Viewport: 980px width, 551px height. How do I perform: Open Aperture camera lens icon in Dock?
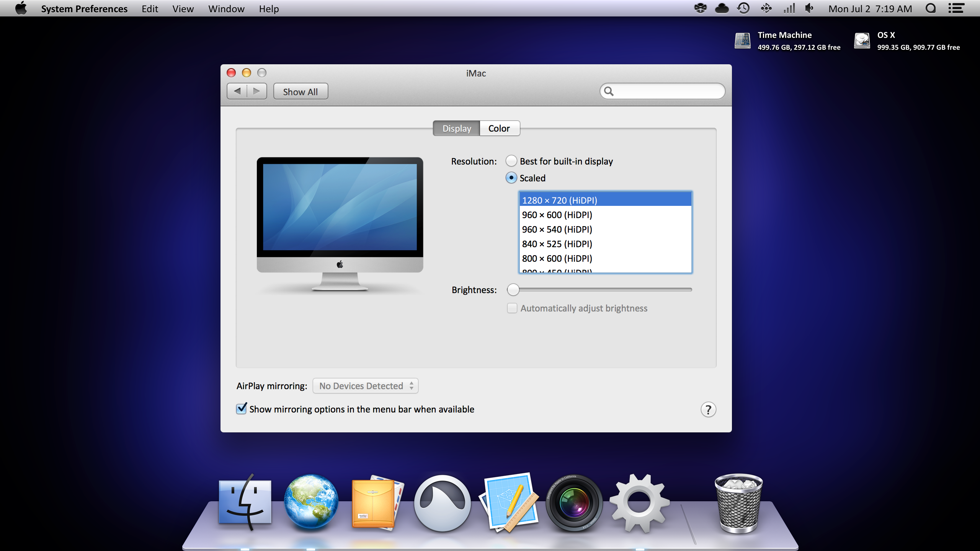coord(574,503)
